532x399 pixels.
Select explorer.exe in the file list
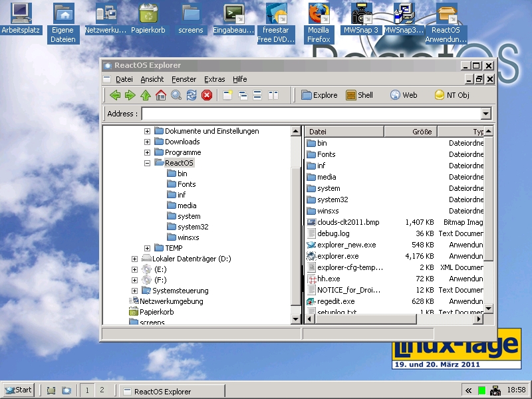(338, 256)
